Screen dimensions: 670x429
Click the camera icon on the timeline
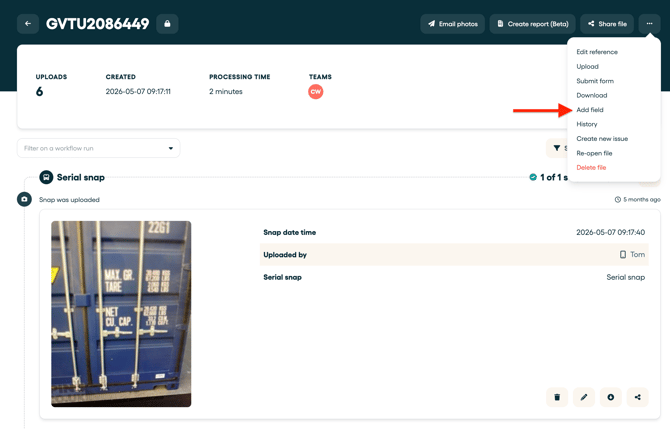point(24,199)
